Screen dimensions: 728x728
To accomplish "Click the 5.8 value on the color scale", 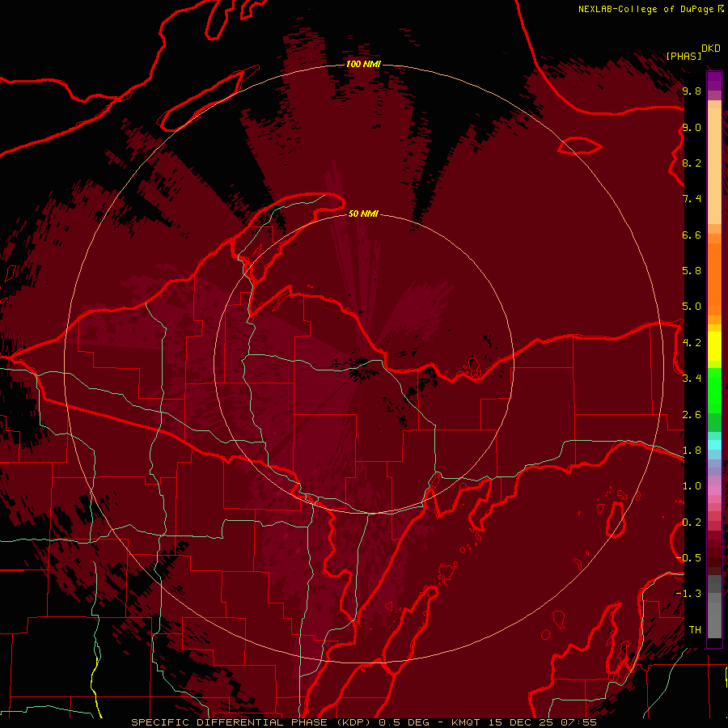I will (692, 271).
